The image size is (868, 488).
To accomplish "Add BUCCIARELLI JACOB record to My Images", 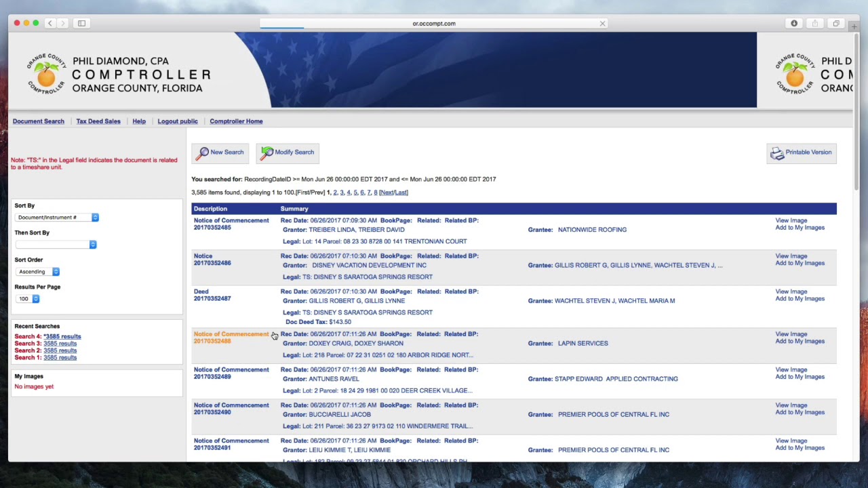I will click(x=800, y=412).
